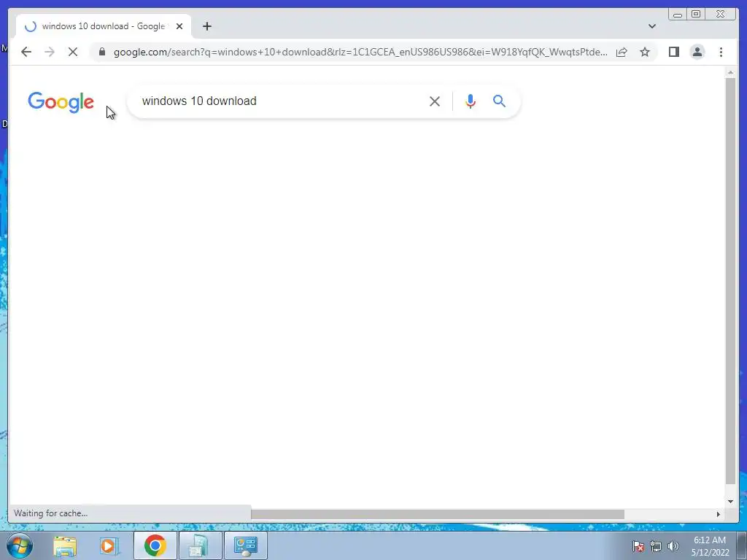
Task: Open Chrome side panel
Action: click(673, 52)
